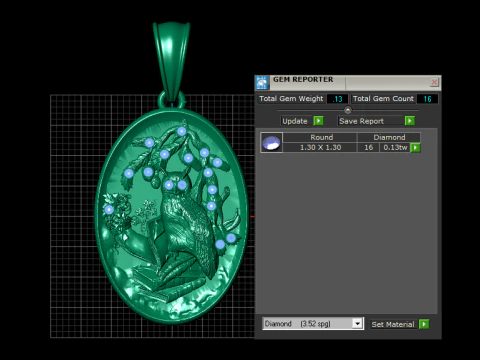The height and width of the screenshot is (360, 480).
Task: Select the gem on the pendant's far left edge
Action: [109, 210]
